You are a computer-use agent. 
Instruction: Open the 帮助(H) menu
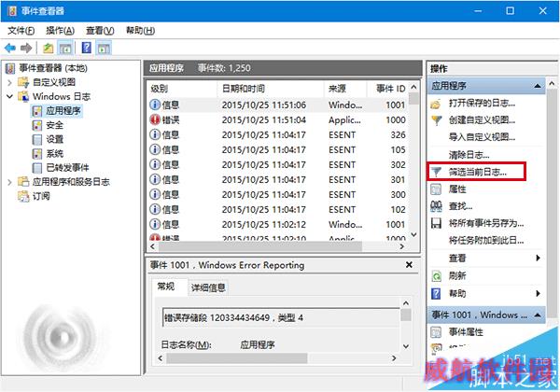[140, 31]
